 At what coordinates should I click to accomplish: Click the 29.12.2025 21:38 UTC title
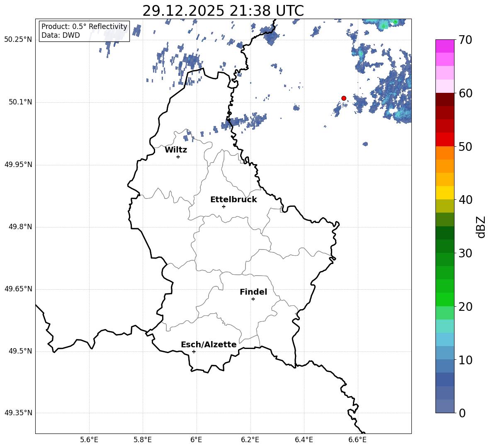[223, 11]
